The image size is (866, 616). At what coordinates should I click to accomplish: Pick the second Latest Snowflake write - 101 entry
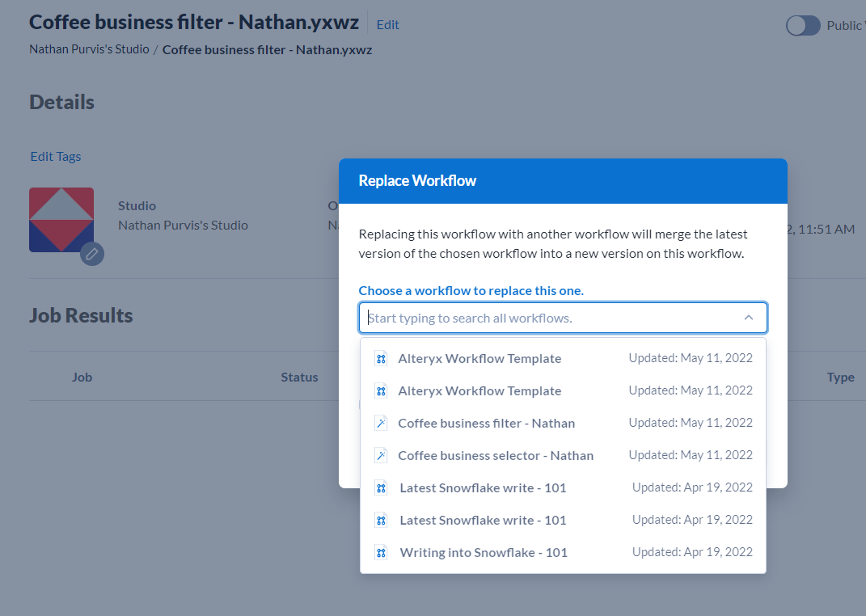483,520
